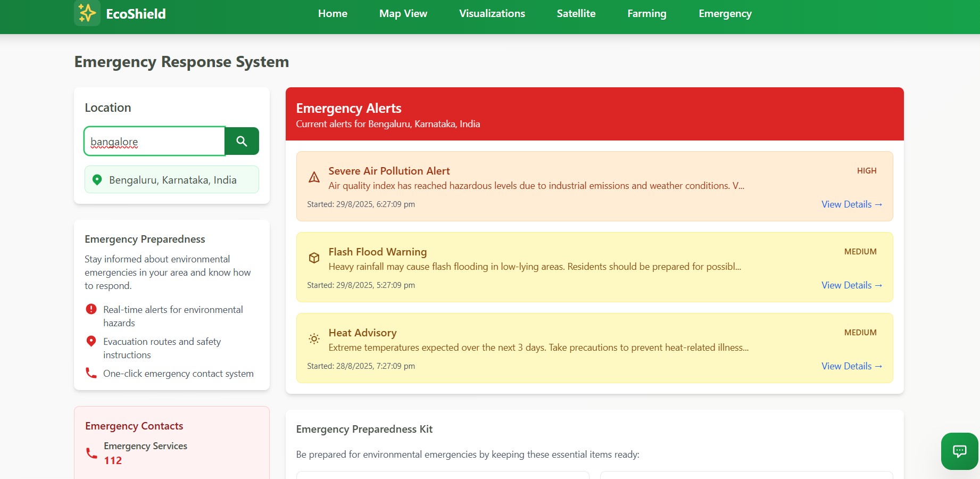Click the Severe Air Pollution warning triangle icon
Viewport: 980px width, 479px height.
pos(314,177)
